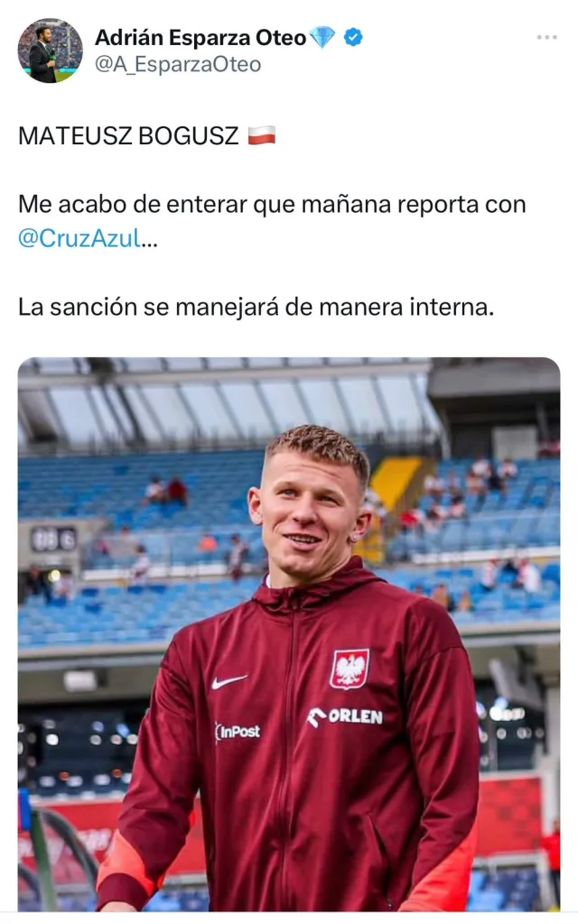
Task: Open Adrián Esparza Oteo's profile avatar
Action: point(51,51)
